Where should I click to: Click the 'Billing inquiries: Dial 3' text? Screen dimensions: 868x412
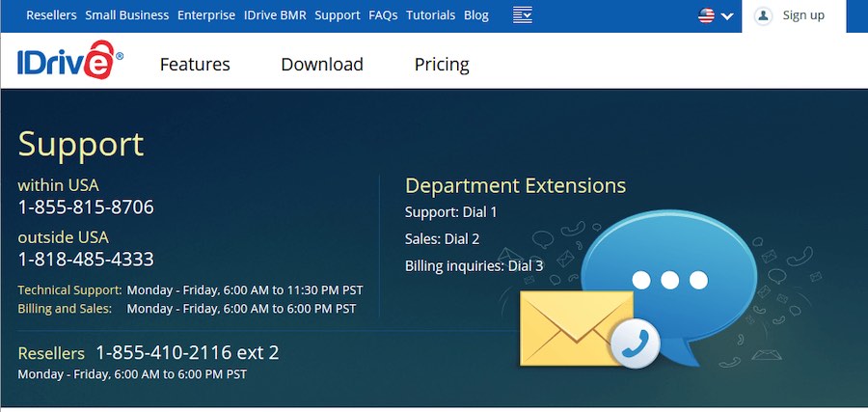[474, 266]
